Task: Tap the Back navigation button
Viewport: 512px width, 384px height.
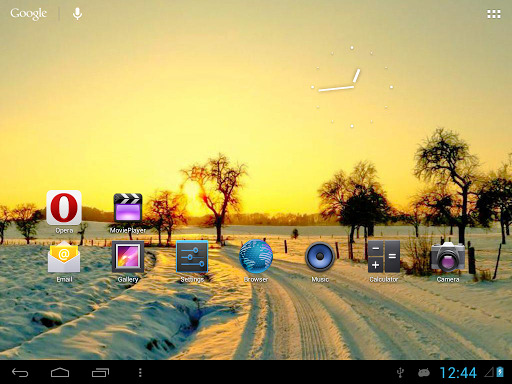Action: (x=20, y=372)
